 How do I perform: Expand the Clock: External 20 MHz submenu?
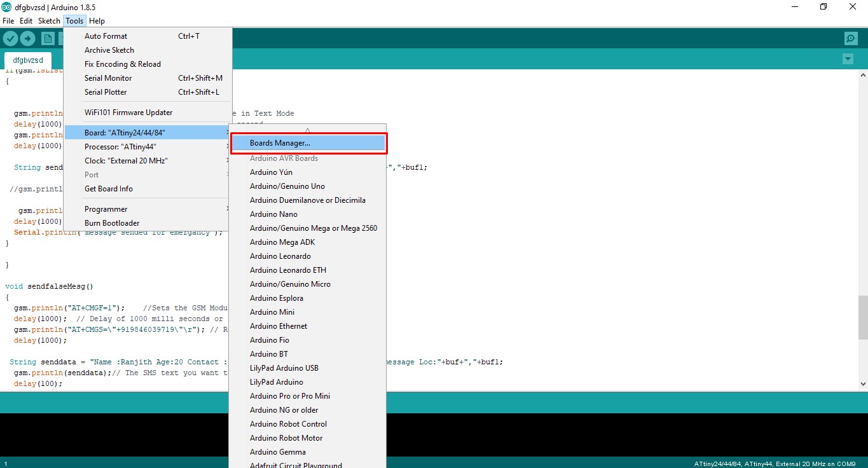click(148, 161)
